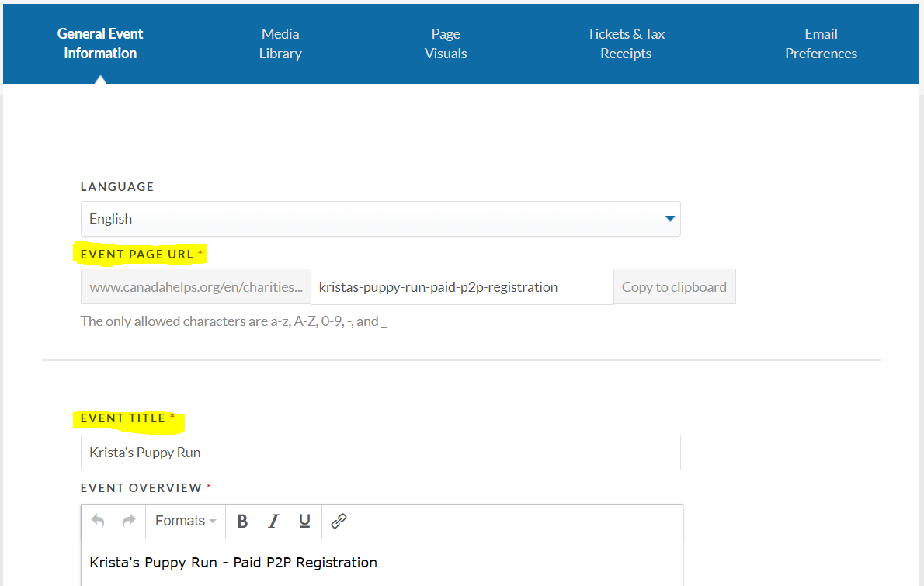Toggle underline formatting button
This screenshot has height=586, width=924.
pos(304,521)
